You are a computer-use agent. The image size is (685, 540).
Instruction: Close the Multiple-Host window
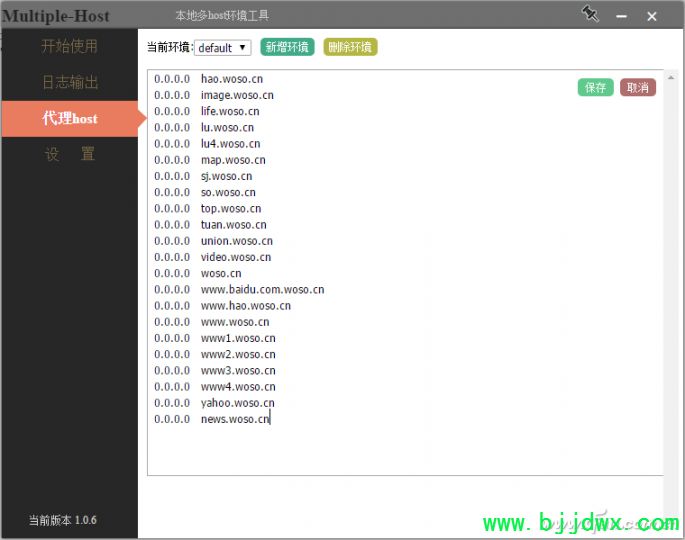pos(652,17)
